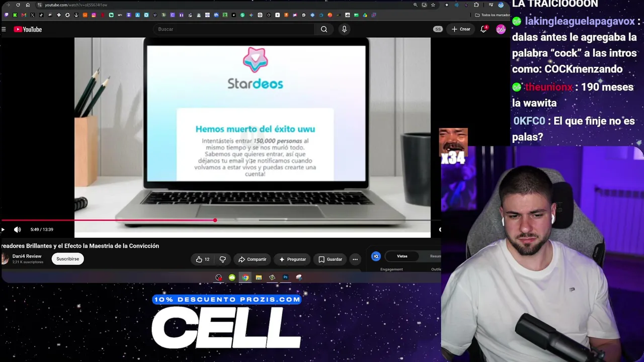Image resolution: width=644 pixels, height=362 pixels.
Task: Click the Preguntar button
Action: click(x=292, y=259)
